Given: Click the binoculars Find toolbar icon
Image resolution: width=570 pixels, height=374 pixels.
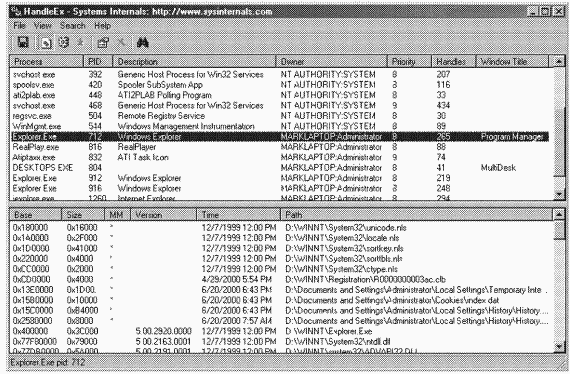Looking at the screenshot, I should [x=142, y=43].
